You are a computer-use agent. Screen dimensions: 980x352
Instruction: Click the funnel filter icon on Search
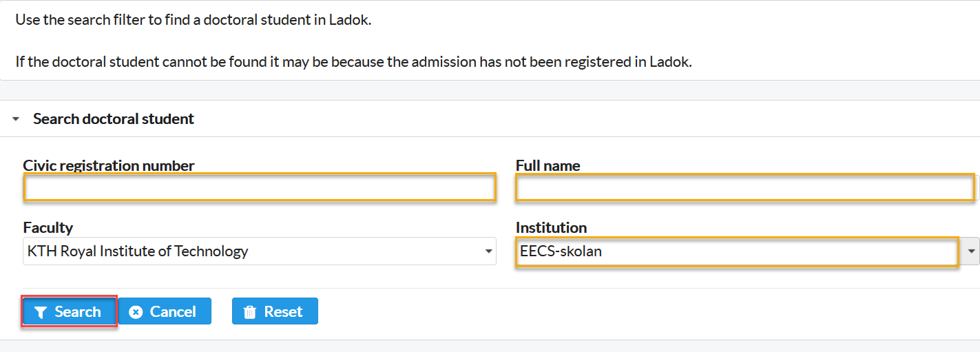(41, 312)
